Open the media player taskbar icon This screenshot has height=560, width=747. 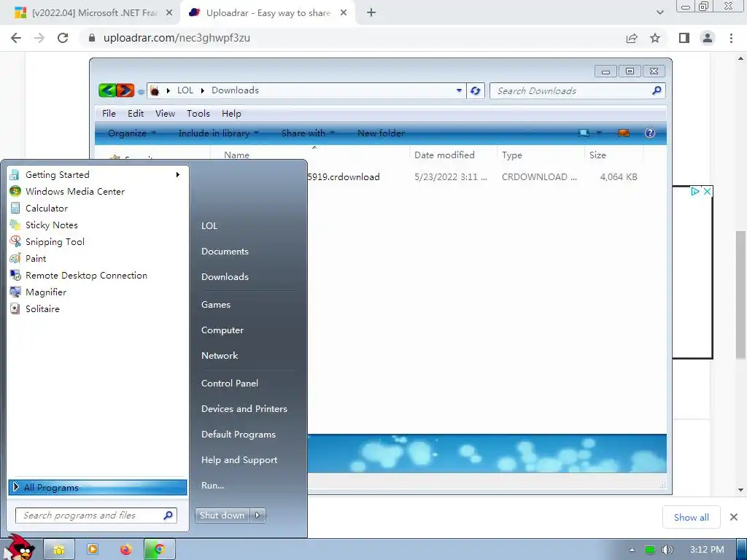tap(93, 550)
